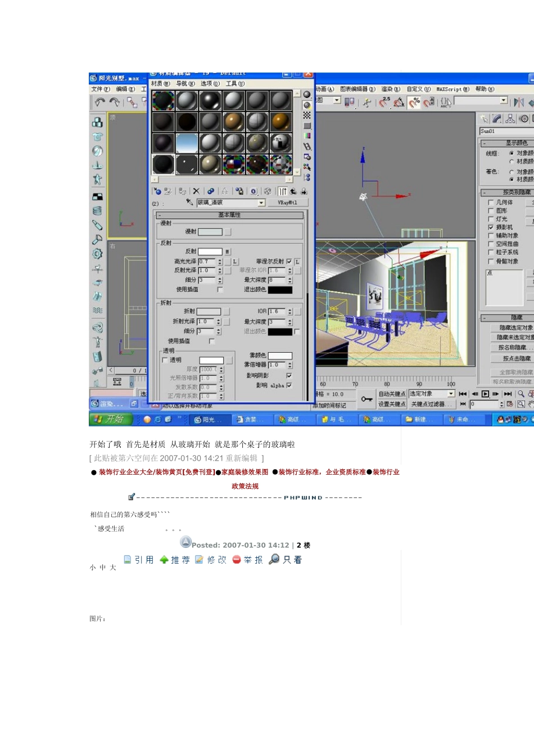
Task: Click the Get Material icon in the material editor
Action: (157, 191)
